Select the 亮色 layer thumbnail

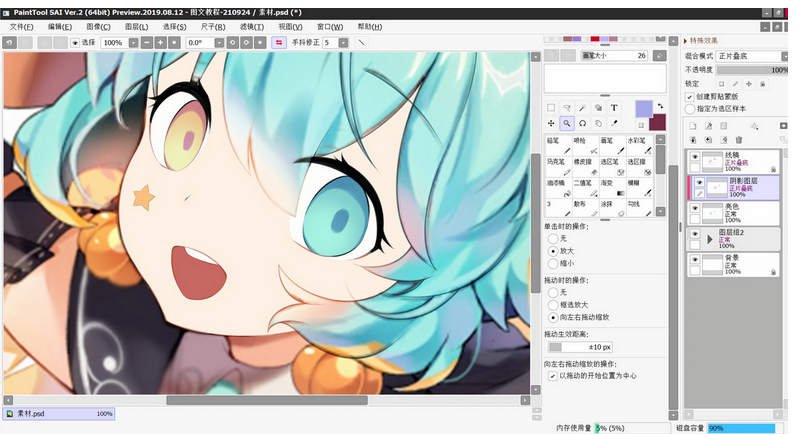coord(712,213)
